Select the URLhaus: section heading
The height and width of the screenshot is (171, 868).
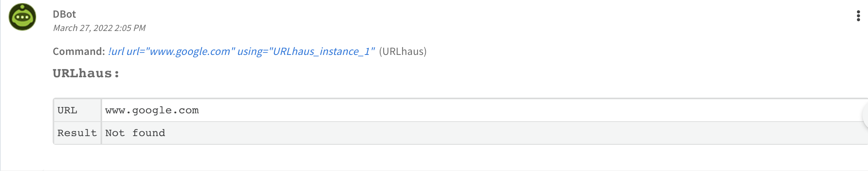tap(86, 73)
